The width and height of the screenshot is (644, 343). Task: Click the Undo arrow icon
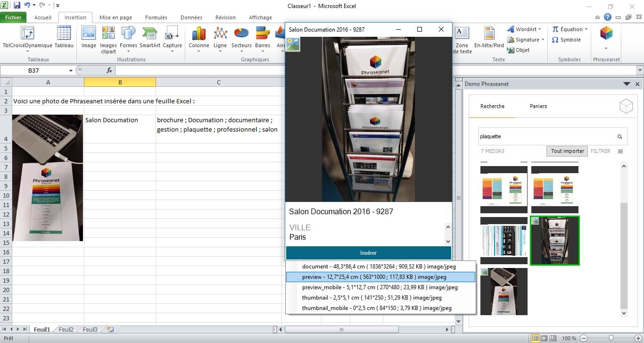pyautogui.click(x=27, y=6)
